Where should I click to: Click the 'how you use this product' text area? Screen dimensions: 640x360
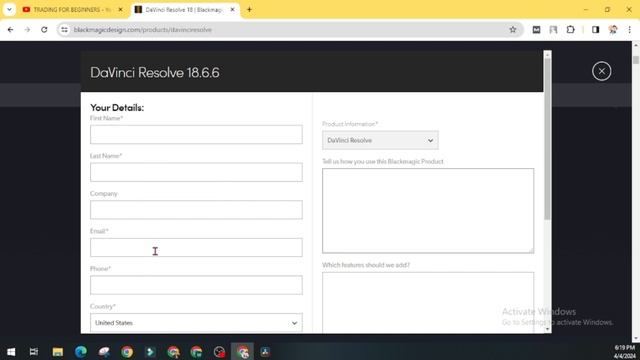pyautogui.click(x=428, y=211)
